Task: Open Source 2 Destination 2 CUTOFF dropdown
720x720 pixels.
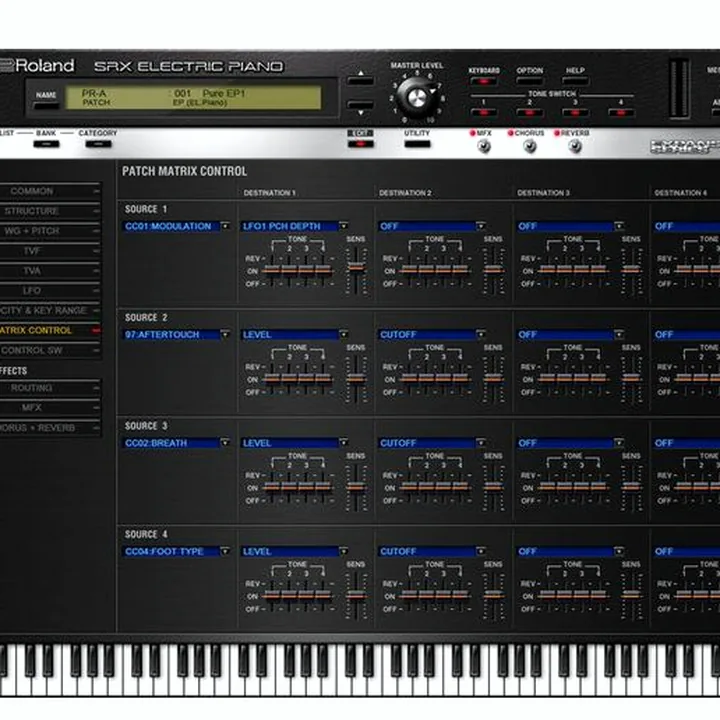Action: (x=432, y=335)
